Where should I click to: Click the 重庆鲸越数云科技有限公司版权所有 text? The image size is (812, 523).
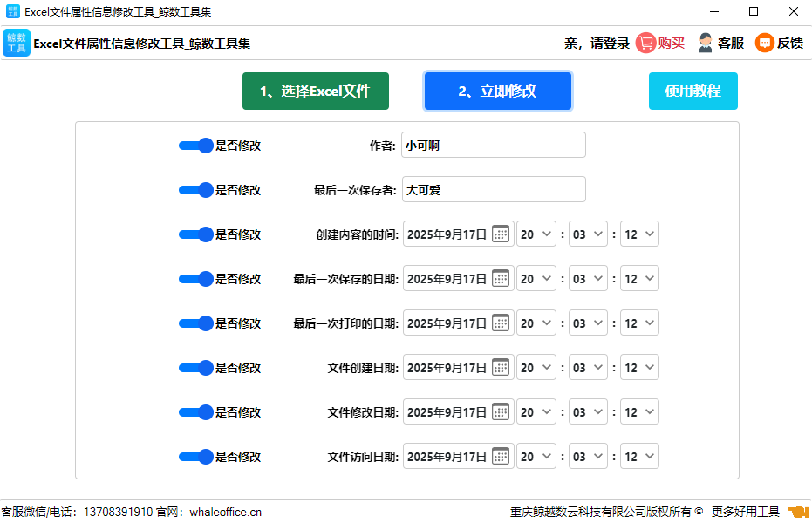(x=601, y=513)
